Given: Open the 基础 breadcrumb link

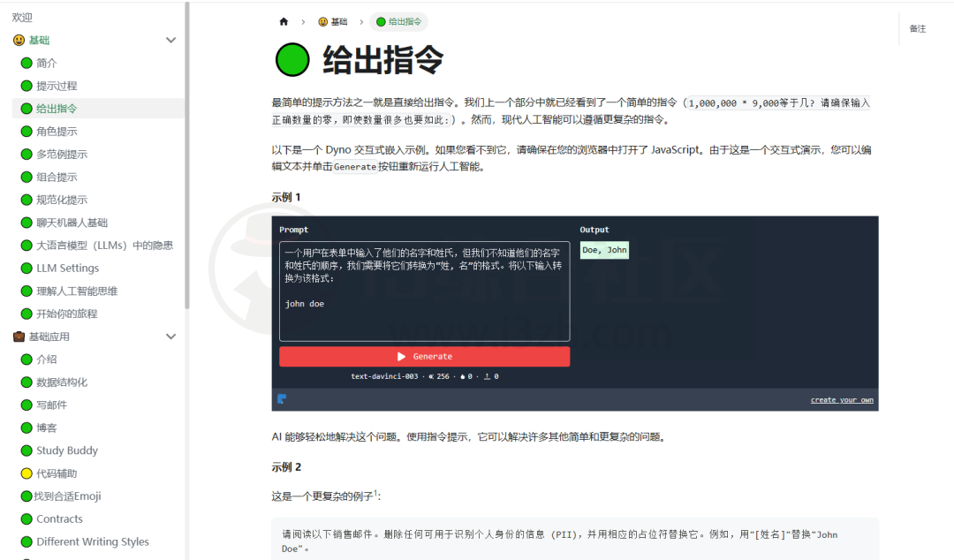Looking at the screenshot, I should click(333, 22).
